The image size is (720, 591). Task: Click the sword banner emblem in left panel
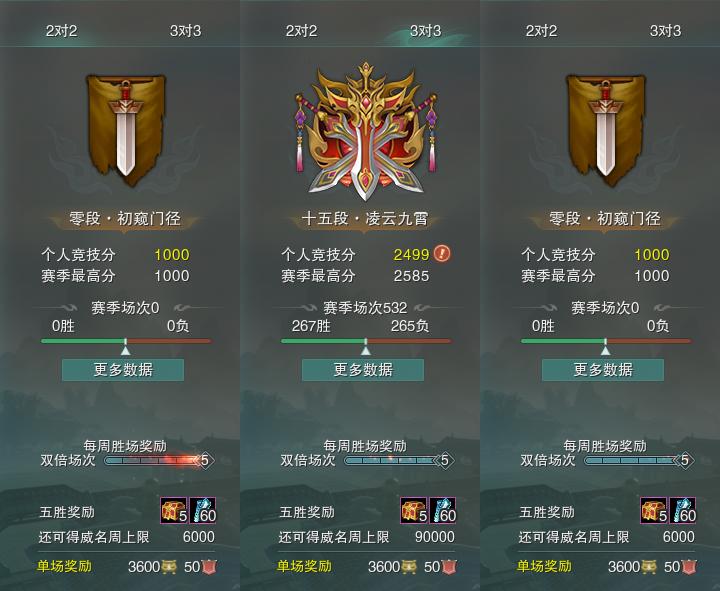(125, 130)
